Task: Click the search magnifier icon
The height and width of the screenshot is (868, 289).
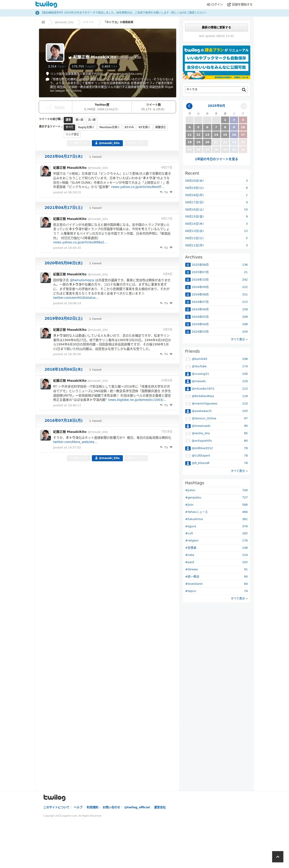Action: pos(244,90)
